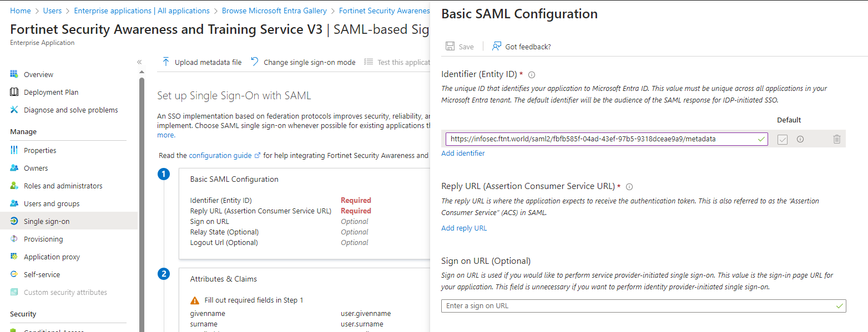Click the Application proxy icon
Image resolution: width=868 pixels, height=332 pixels.
[x=14, y=257]
